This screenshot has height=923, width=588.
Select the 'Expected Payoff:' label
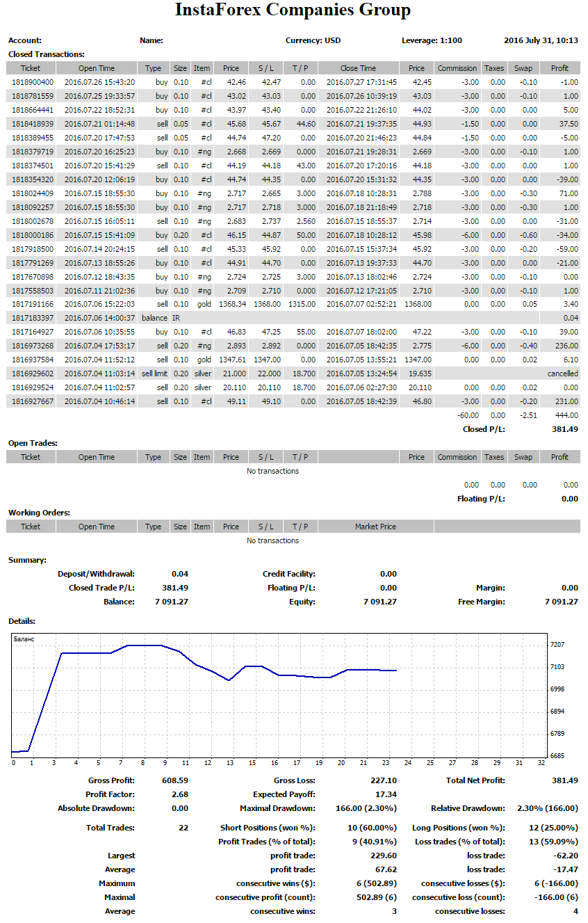[x=284, y=794]
